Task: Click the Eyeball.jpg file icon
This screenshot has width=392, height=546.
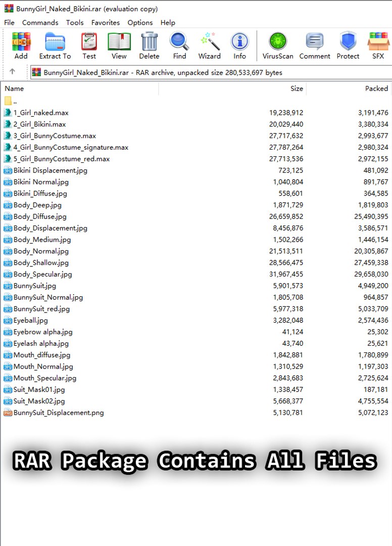Action: pyautogui.click(x=8, y=321)
